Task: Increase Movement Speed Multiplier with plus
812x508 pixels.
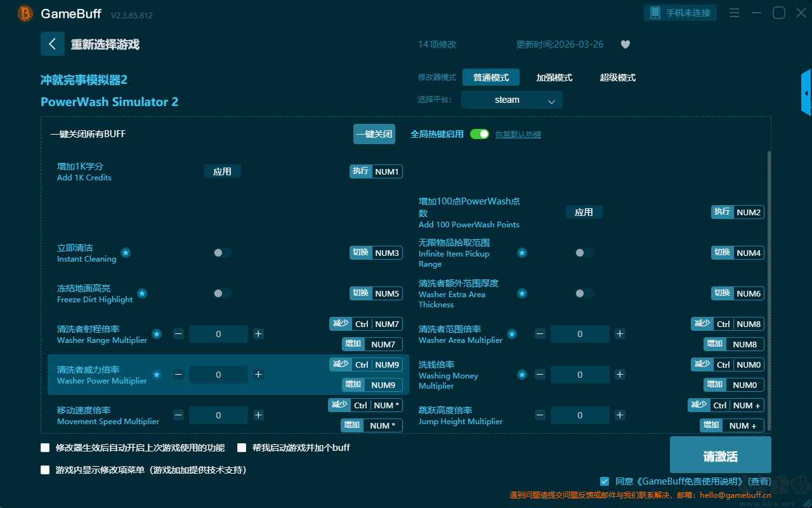Action: tap(258, 415)
